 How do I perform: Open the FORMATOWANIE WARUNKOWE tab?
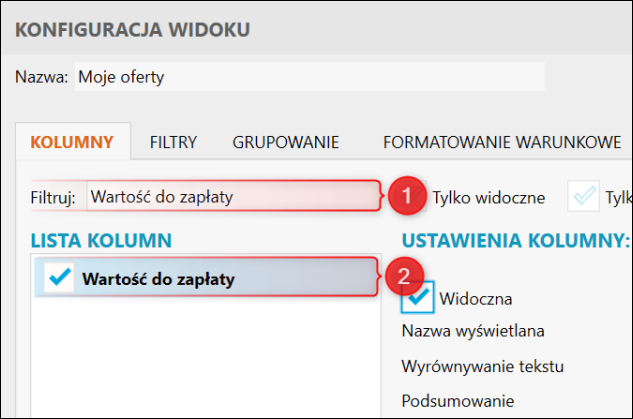(502, 142)
